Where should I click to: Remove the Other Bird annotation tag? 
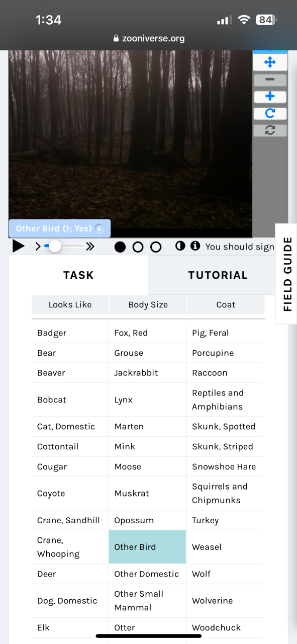click(x=100, y=229)
